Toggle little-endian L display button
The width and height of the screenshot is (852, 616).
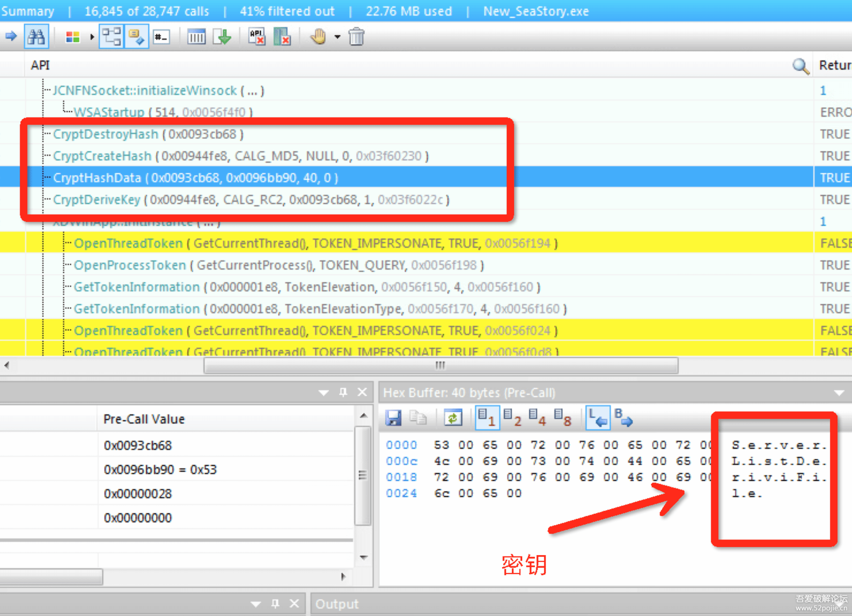tap(598, 417)
